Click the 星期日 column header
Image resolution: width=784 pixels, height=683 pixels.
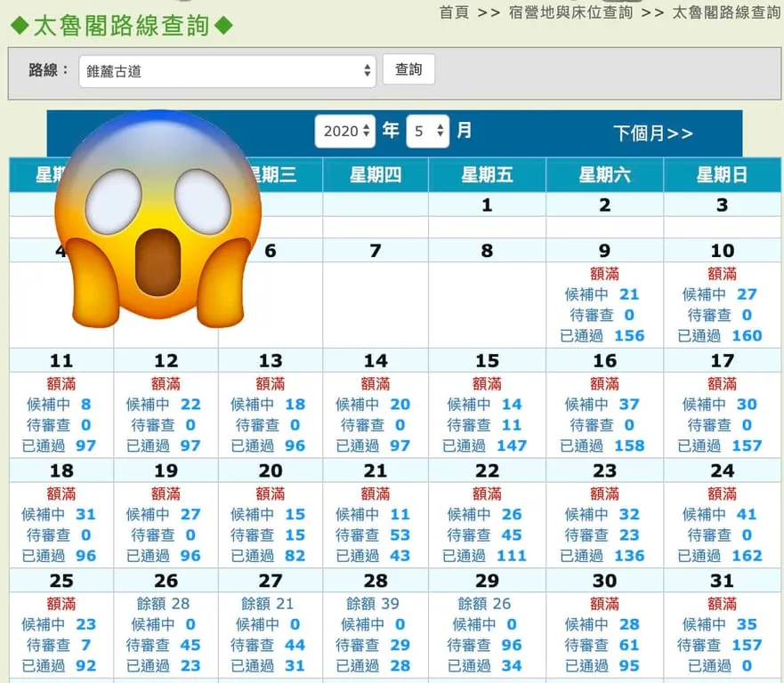(722, 175)
